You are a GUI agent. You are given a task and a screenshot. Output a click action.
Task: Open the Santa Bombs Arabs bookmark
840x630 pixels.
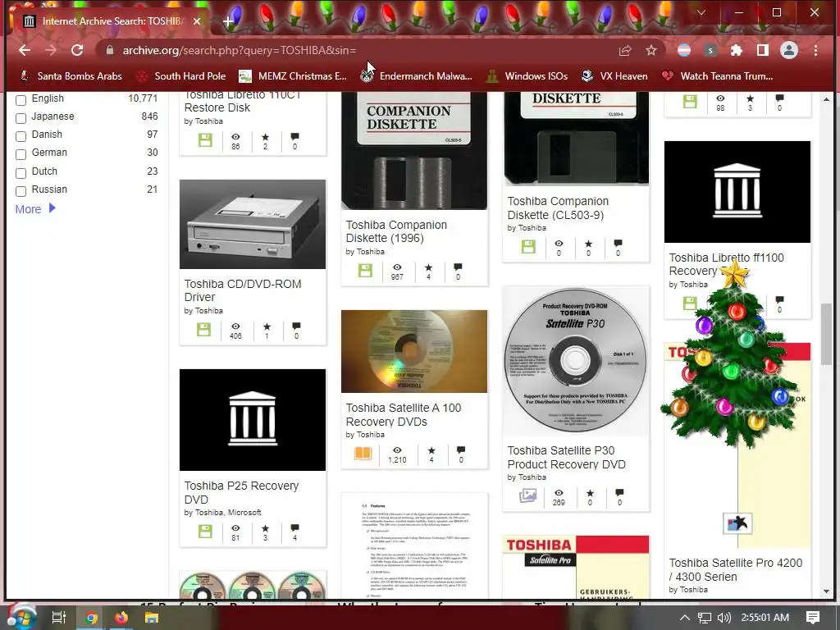[x=71, y=76]
